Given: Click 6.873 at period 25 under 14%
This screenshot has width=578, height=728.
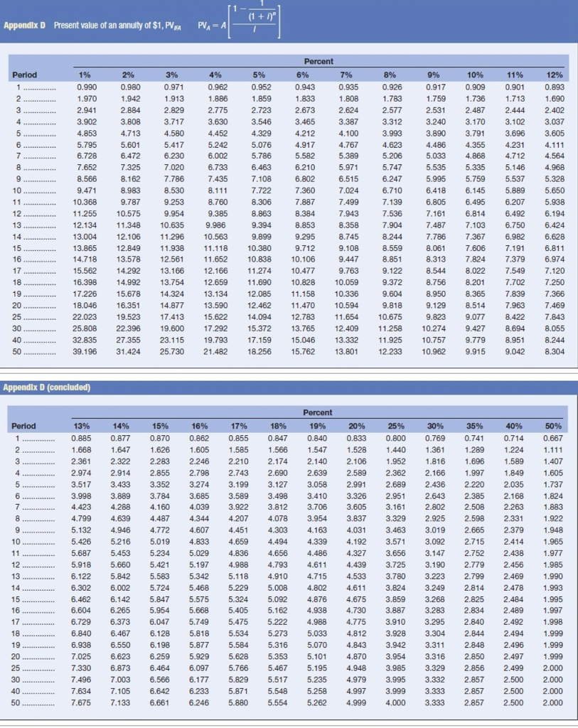Looking at the screenshot, I should 120,668.
